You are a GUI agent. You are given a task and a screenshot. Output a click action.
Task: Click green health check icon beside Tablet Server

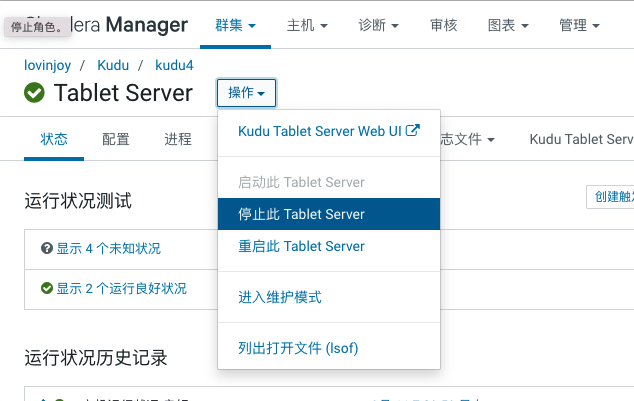tap(34, 93)
